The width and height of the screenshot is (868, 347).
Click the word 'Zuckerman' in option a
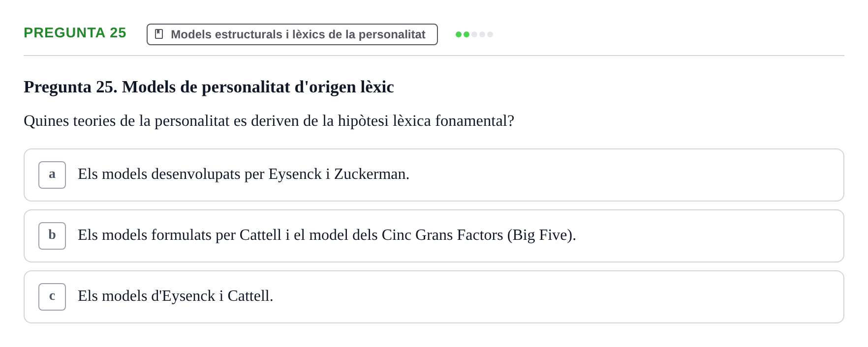point(370,174)
